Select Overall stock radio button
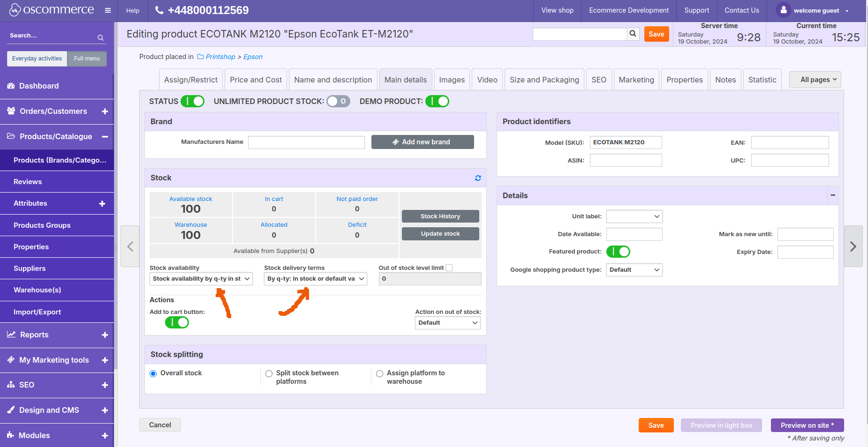Viewport: 868px width, 447px height. tap(153, 373)
